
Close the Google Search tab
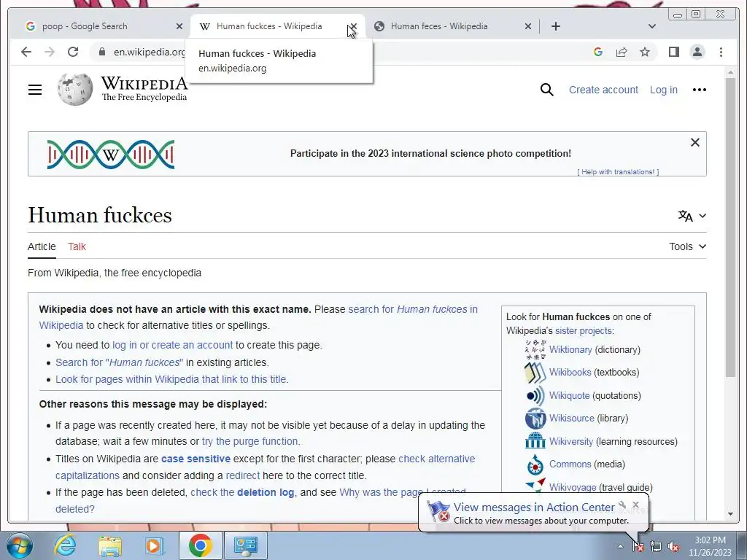click(x=179, y=26)
